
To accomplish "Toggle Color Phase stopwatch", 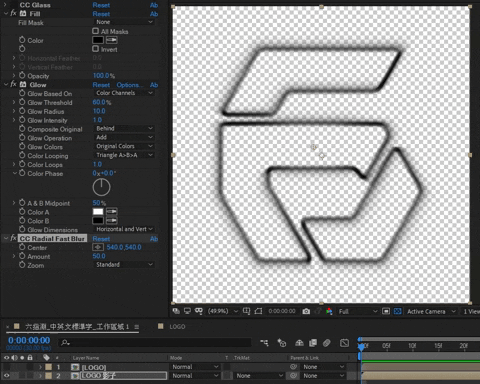I will coord(22,173).
